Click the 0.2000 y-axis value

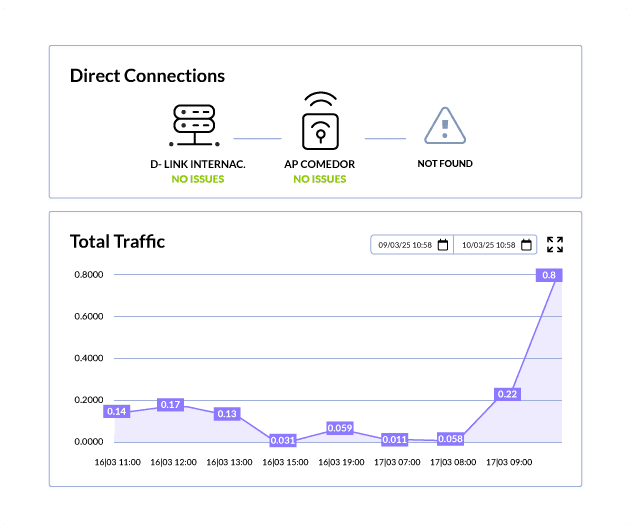(x=89, y=400)
